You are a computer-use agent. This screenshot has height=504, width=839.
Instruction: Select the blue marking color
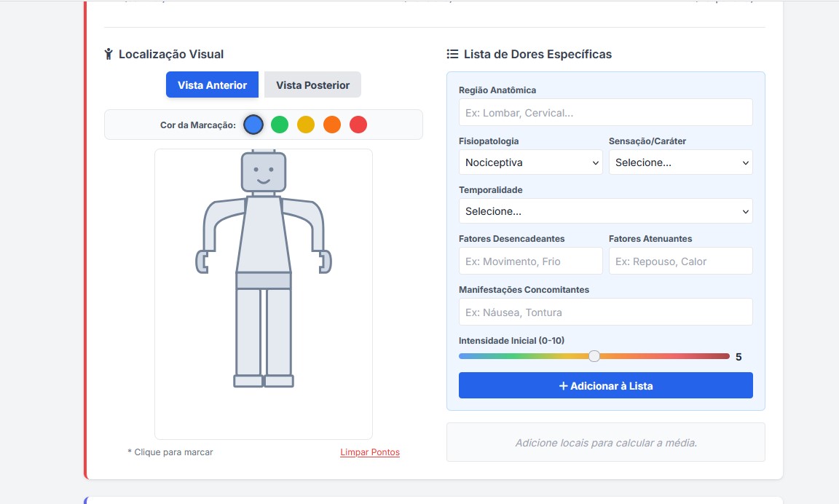point(253,125)
